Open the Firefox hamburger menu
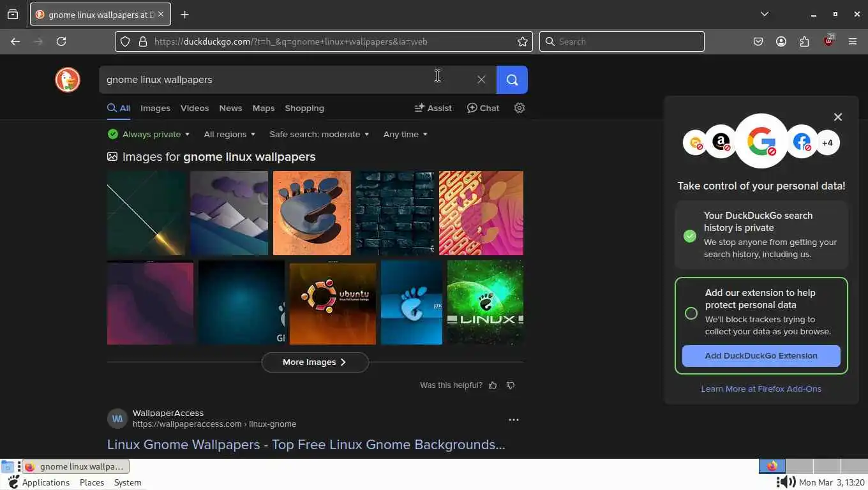The height and width of the screenshot is (490, 868). [853, 41]
